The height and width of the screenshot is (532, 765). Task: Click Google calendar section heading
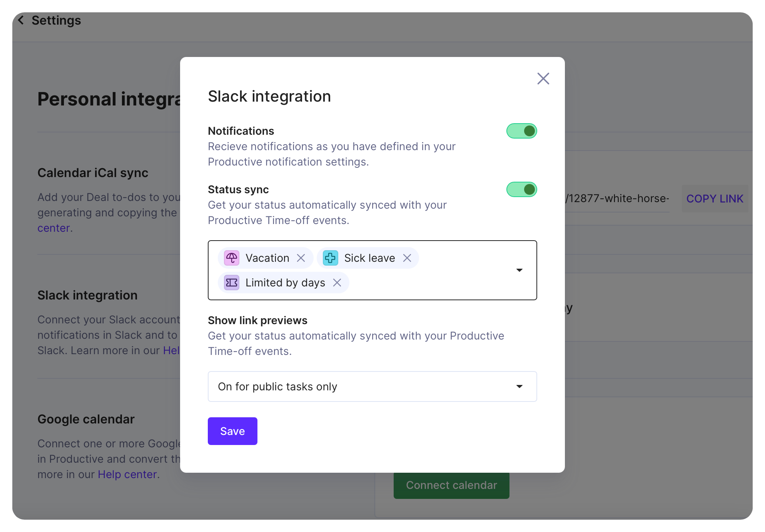(86, 419)
